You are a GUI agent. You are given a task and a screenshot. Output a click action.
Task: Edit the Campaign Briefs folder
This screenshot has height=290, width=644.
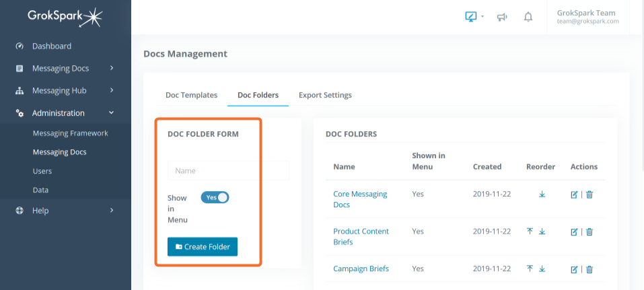tap(574, 269)
